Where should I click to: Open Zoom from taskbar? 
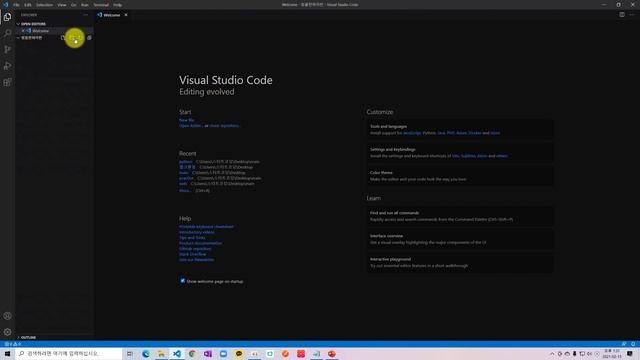pyautogui.click(x=223, y=353)
